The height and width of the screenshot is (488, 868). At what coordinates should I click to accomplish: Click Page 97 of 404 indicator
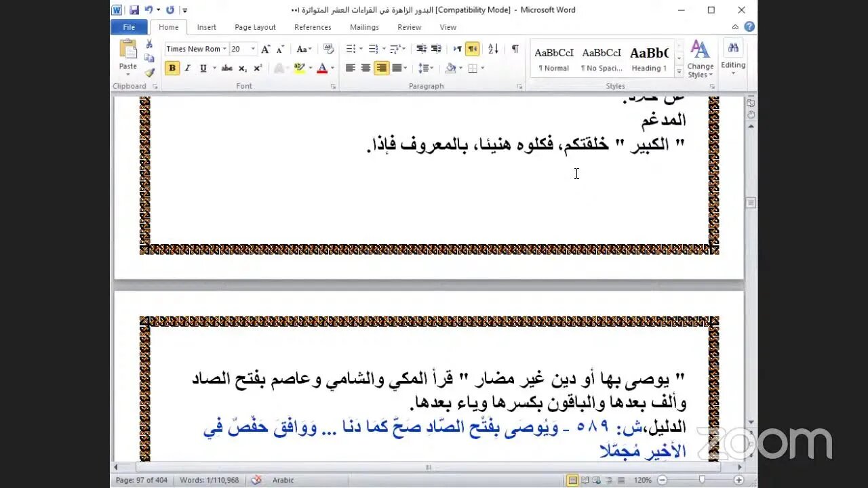[142, 480]
